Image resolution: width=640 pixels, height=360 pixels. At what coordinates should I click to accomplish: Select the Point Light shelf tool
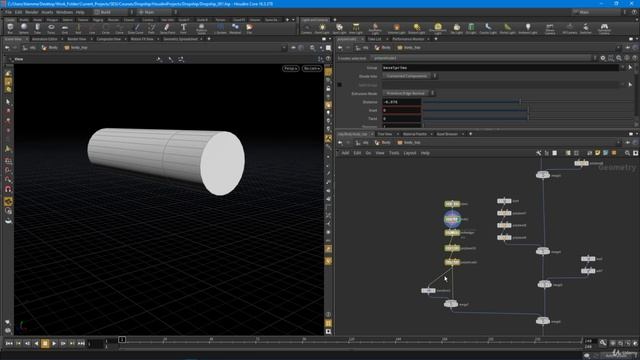322,29
